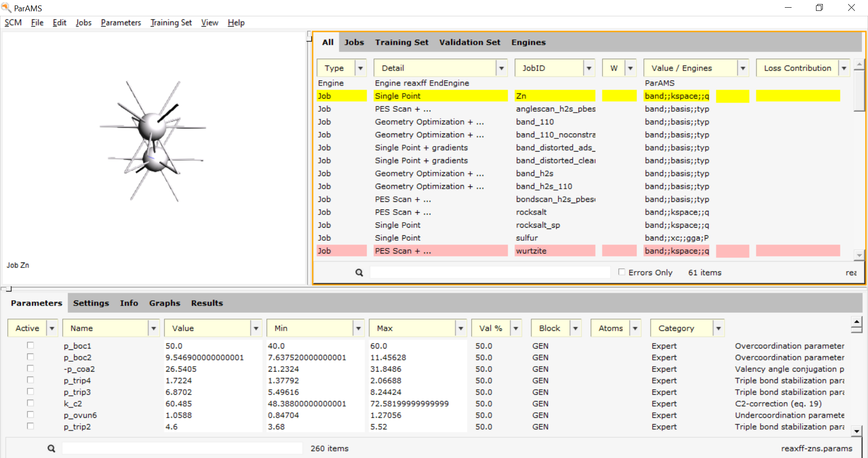Open the Training Set menu

point(171,23)
